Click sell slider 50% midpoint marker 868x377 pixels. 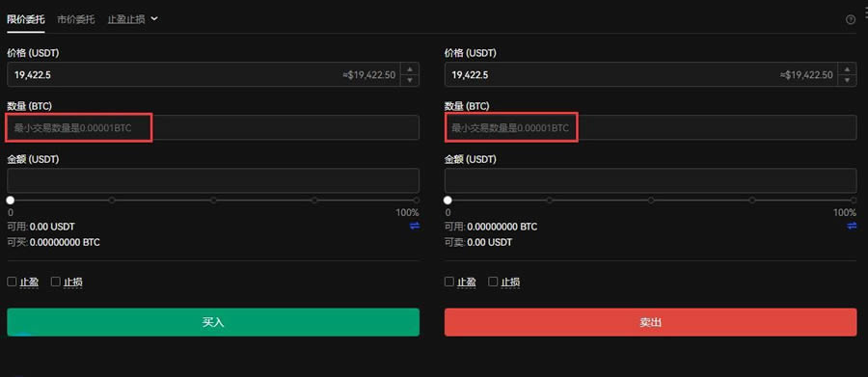(x=651, y=201)
